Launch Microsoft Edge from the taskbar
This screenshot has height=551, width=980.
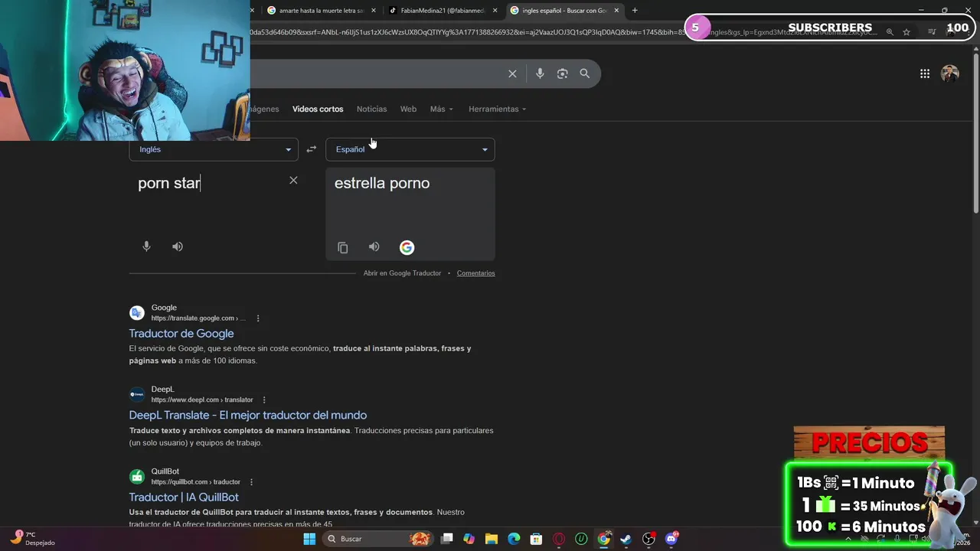click(x=514, y=539)
